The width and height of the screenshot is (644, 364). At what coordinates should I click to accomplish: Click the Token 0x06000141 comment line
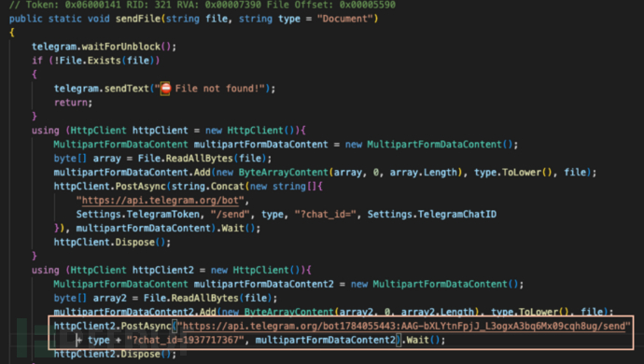click(x=203, y=5)
